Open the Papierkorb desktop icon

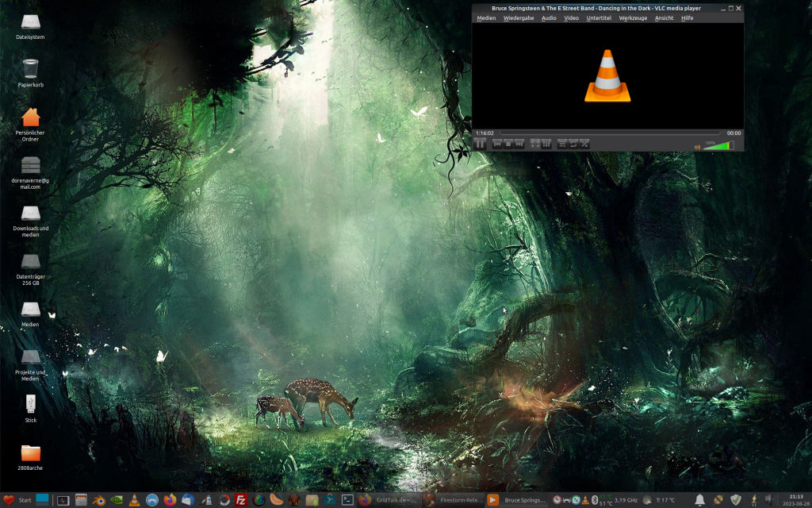tap(30, 72)
